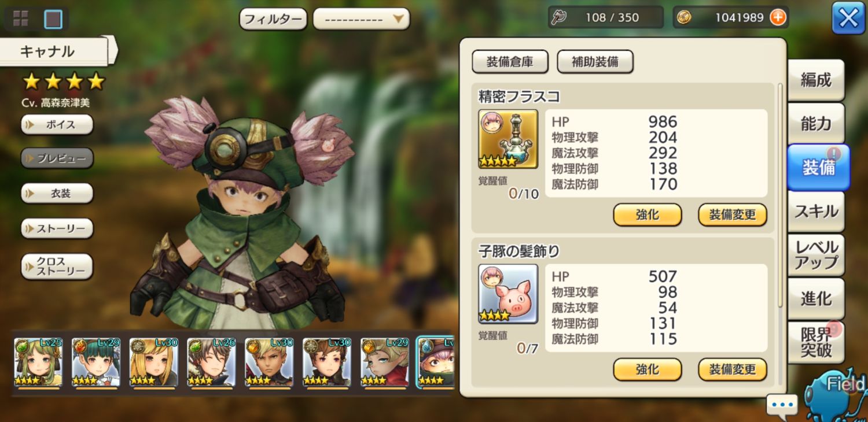Click the axe inventory count icon
Screen dimensions: 868x422
pos(559,17)
